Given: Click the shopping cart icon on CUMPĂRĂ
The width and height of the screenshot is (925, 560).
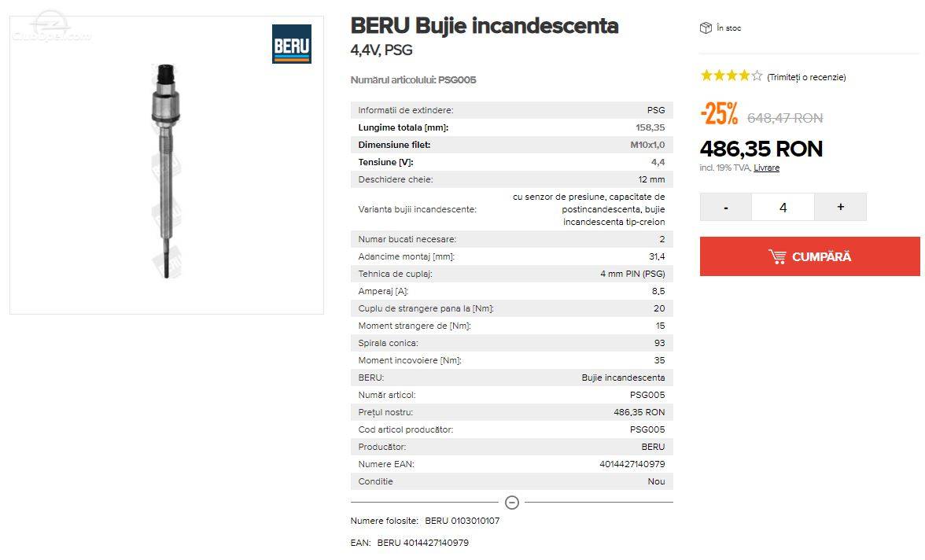Looking at the screenshot, I should (777, 256).
